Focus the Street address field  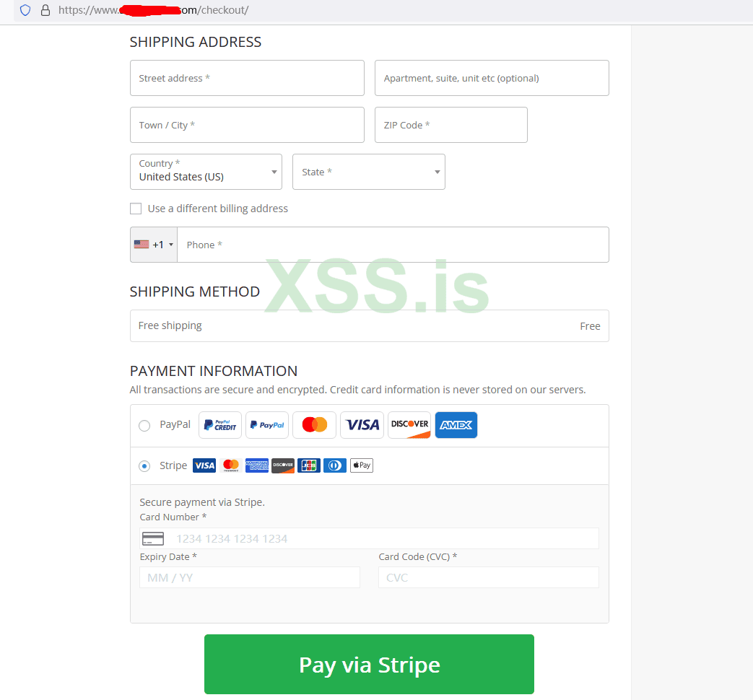(247, 78)
